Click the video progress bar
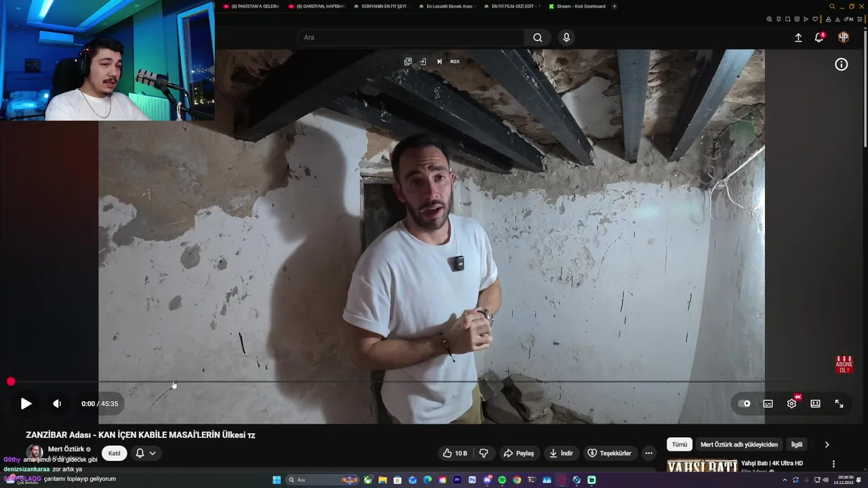This screenshot has width=868, height=488. point(434,382)
